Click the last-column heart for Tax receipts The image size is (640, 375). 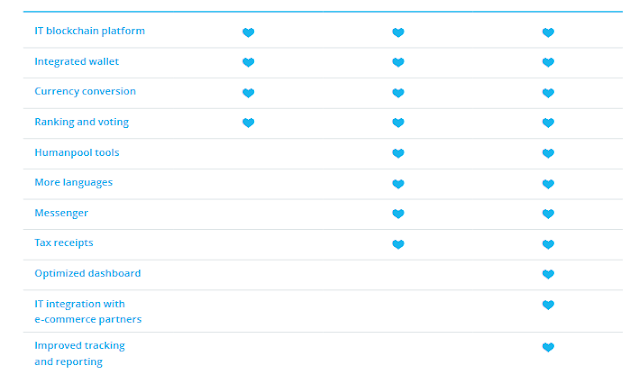tap(548, 244)
